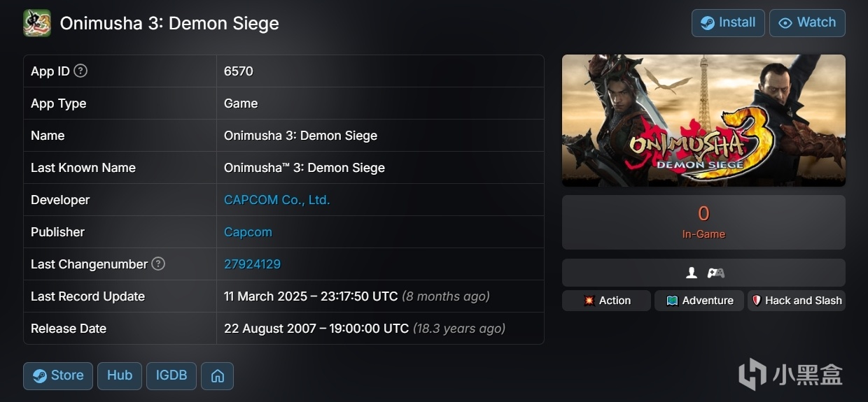Viewport: 868px width, 402px height.
Task: Open the CAPCOM Co., Ltd. developer link
Action: click(276, 200)
